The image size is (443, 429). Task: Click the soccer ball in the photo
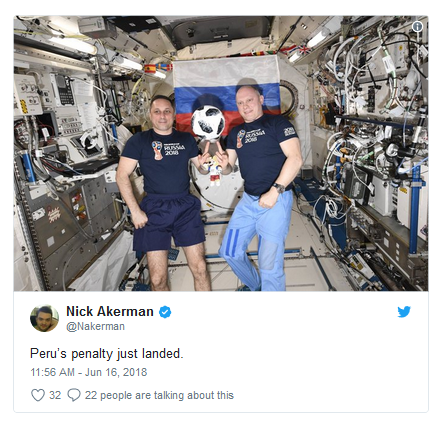coord(208,123)
